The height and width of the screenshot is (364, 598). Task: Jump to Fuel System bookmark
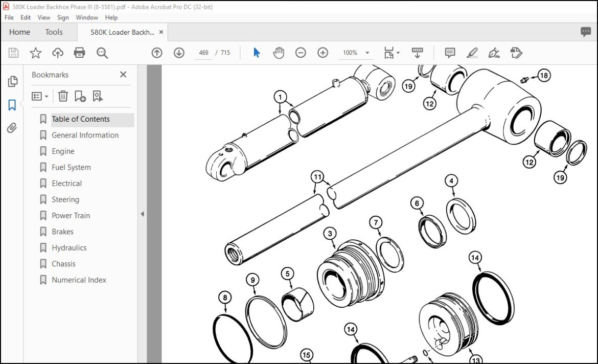pyautogui.click(x=72, y=167)
